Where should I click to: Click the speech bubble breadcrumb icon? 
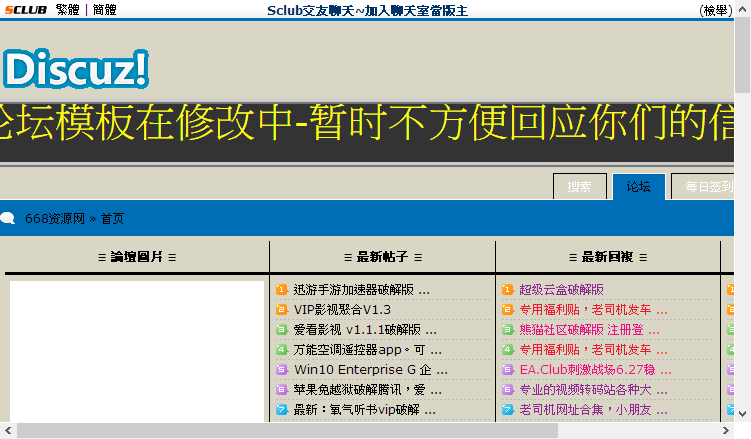tap(8, 218)
